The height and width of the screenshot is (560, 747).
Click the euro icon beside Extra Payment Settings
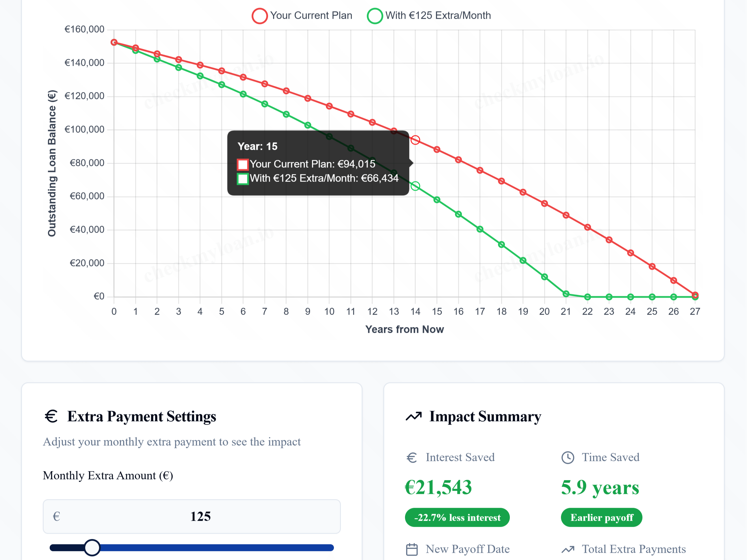[x=51, y=417]
